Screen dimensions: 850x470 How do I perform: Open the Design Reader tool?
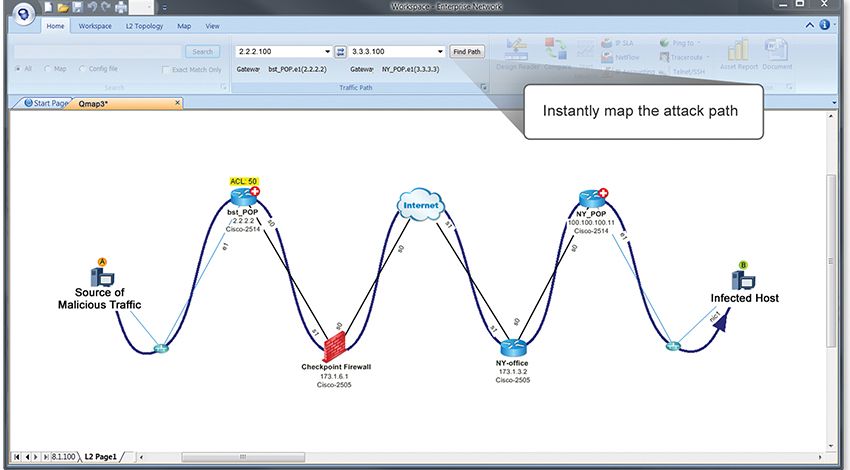tap(516, 54)
